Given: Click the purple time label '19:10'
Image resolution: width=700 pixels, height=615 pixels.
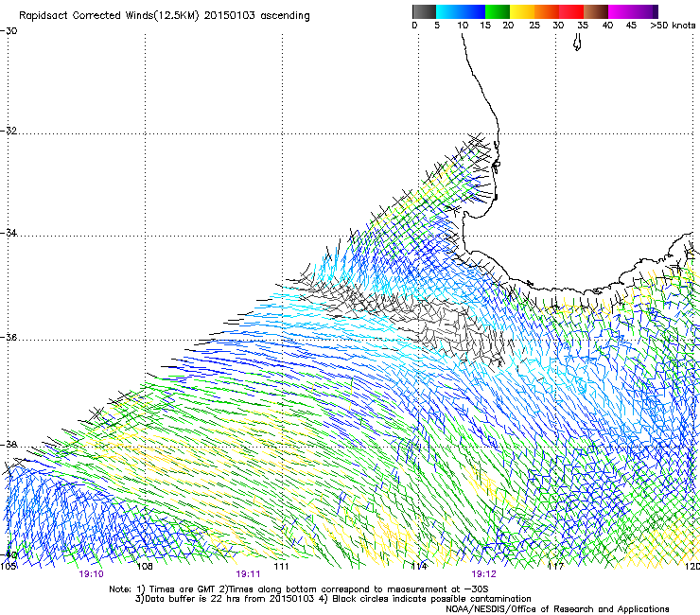Looking at the screenshot, I should point(91,574).
